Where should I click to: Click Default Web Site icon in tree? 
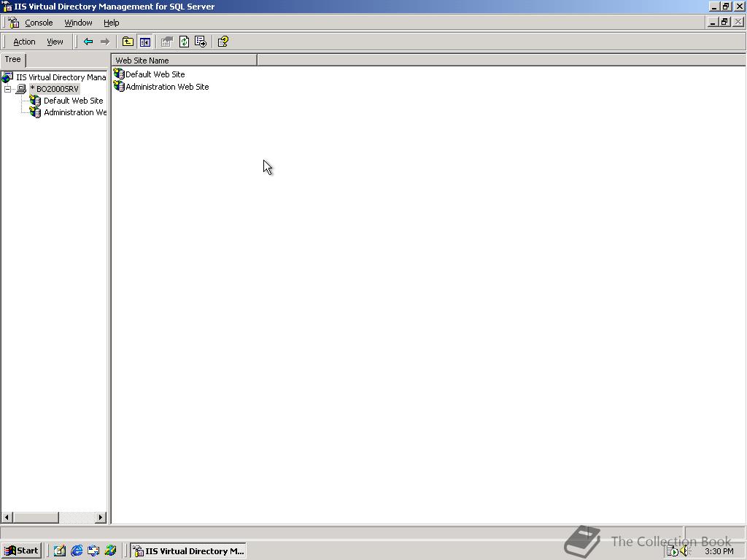pos(35,101)
